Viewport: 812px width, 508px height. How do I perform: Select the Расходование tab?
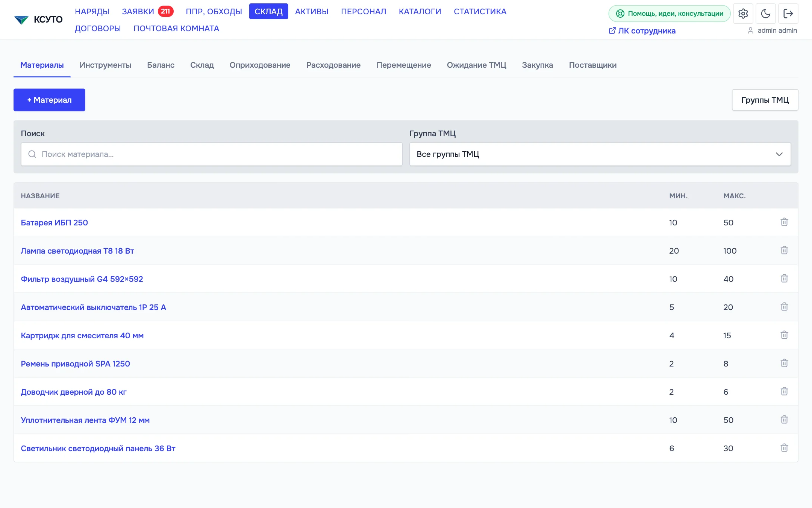click(x=333, y=65)
